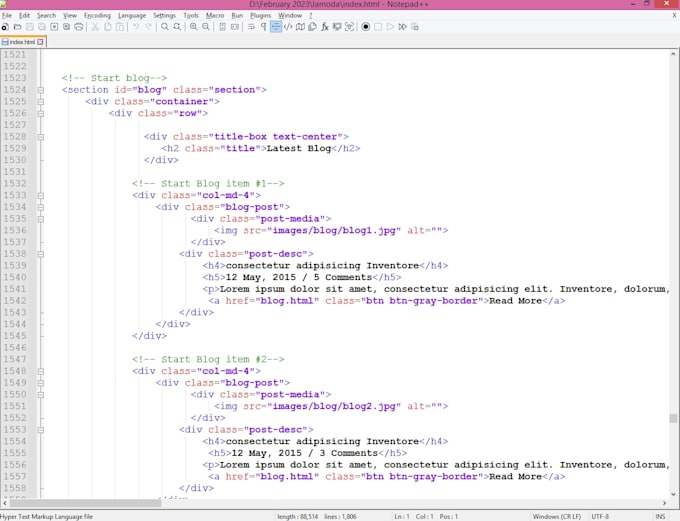The image size is (680, 521).
Task: Open the Document Map icon
Action: pos(300,27)
